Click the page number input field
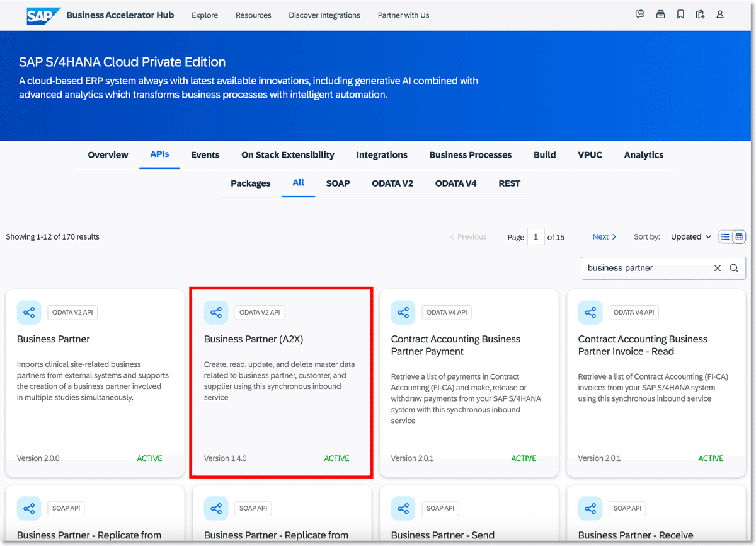 535,237
